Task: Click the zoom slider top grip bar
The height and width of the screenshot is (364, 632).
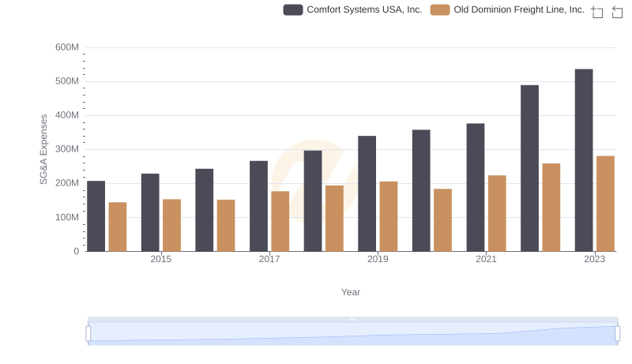Action: (352, 319)
